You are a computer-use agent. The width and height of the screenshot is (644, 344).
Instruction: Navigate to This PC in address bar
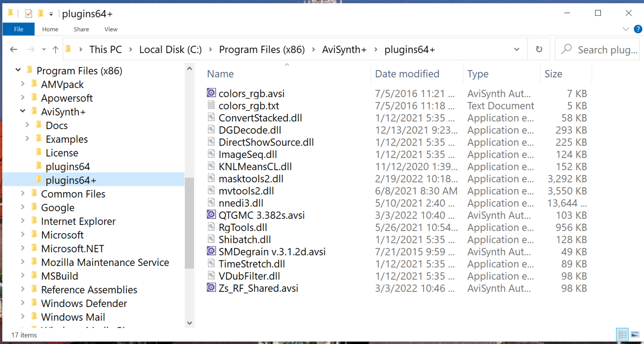coord(106,50)
